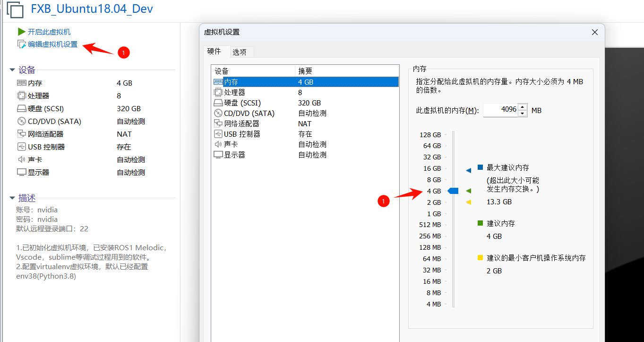644x342 pixels.
Task: Switch to the 硬件 tab
Action: (214, 52)
